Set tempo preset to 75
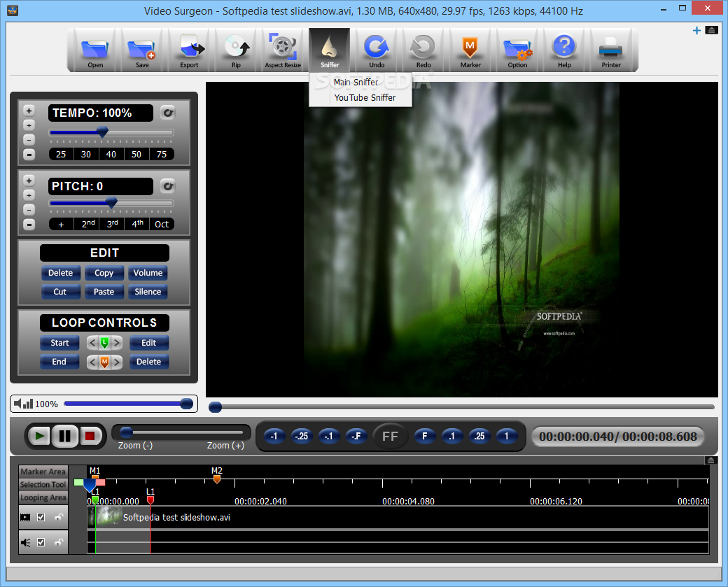728x587 pixels. 162,154
